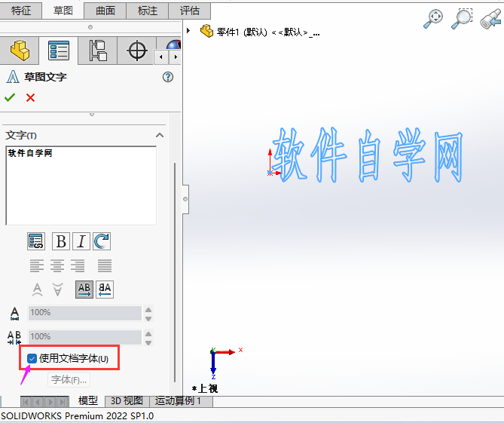Click inside the sketch text box
The height and width of the screenshot is (423, 504).
coord(81,185)
